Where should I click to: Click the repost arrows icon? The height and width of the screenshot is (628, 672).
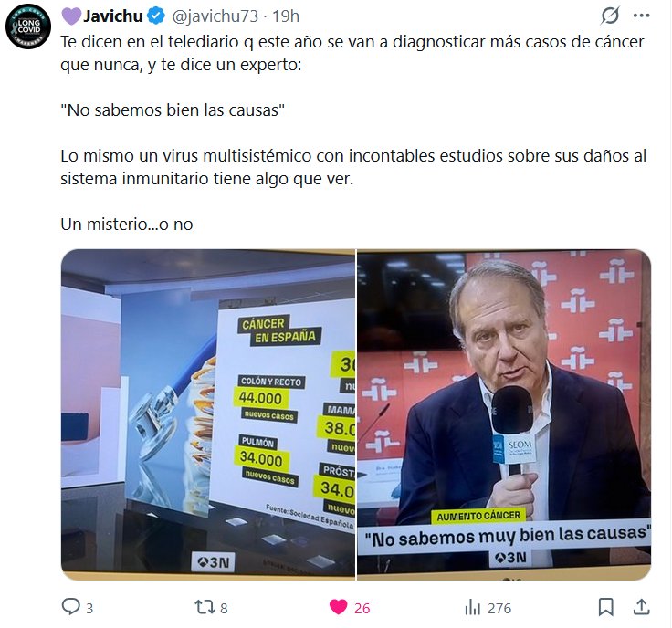204,607
